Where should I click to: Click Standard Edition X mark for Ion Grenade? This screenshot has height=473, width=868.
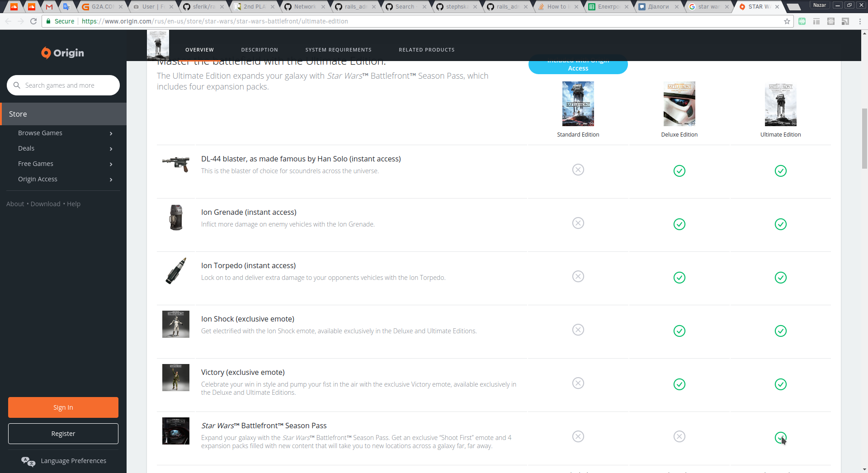[578, 223]
